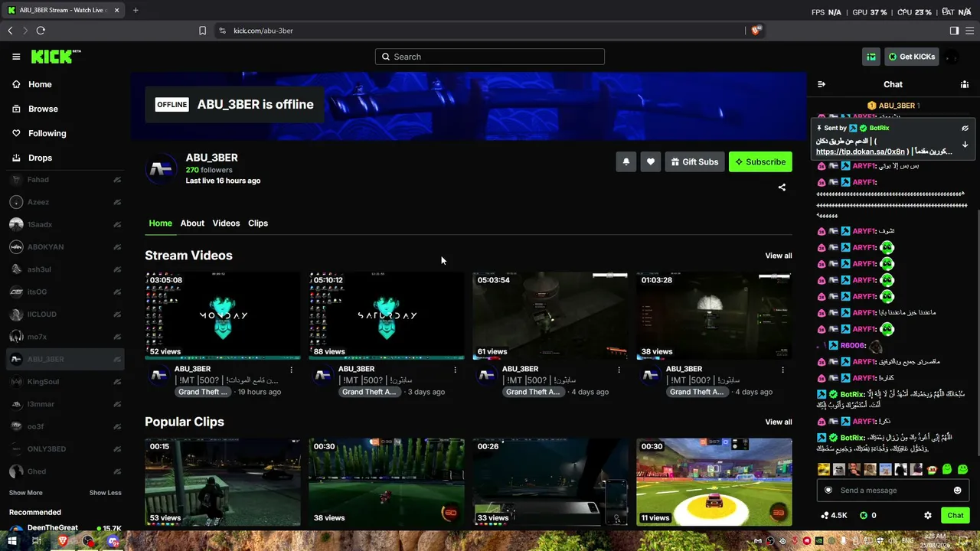
Task: Click the notification bell for ABU_3BER
Action: (x=626, y=161)
